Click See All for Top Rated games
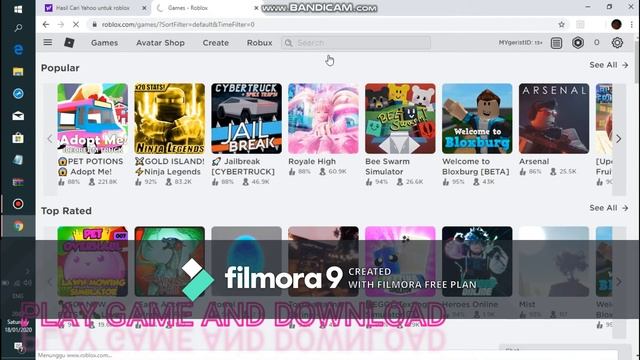The image size is (640, 360). (609, 208)
